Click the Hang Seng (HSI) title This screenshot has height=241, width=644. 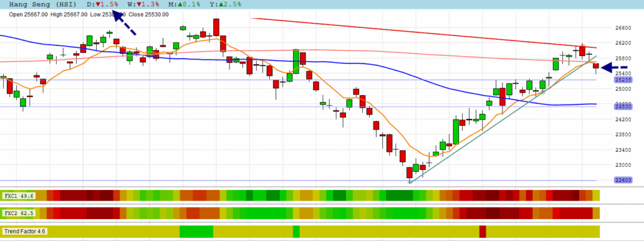pos(43,4)
